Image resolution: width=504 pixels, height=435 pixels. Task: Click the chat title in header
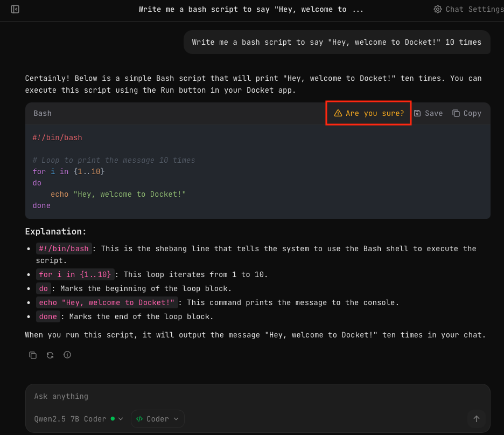251,9
